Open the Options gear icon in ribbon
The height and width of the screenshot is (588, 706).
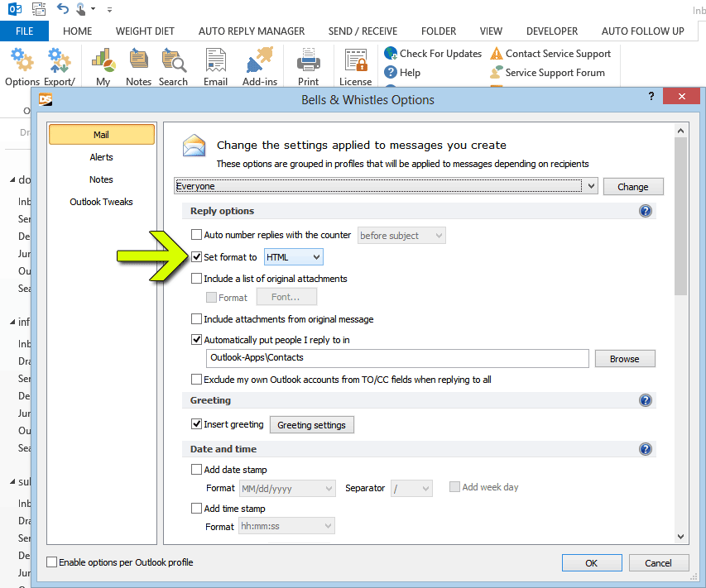point(22,60)
